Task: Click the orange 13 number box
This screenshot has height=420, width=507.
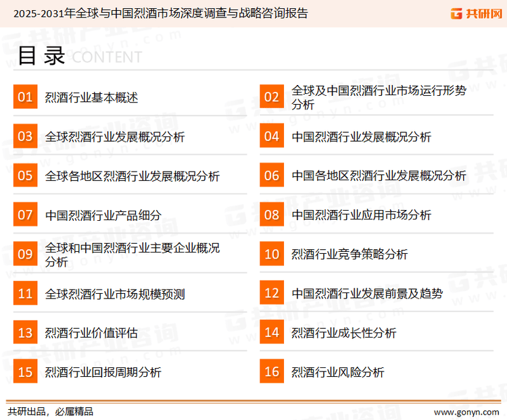Action: 25,332
